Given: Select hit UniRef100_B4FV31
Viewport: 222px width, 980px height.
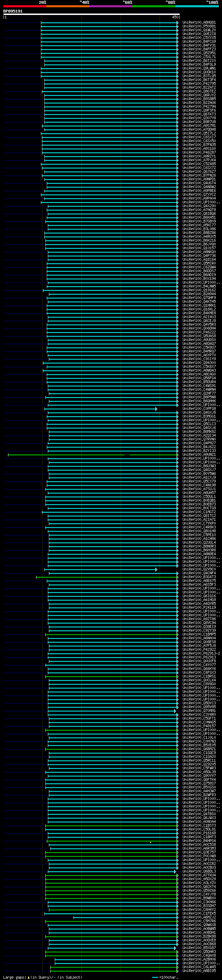Looking at the screenshot, I should [x=199, y=45].
